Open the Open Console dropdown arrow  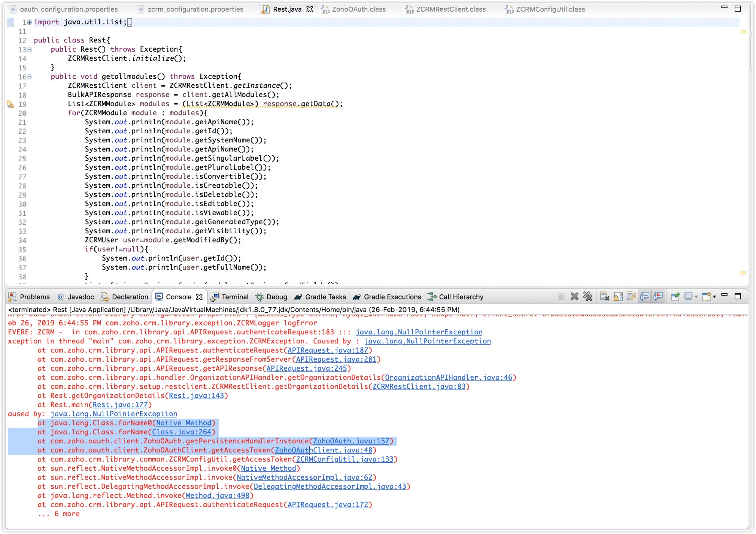714,297
